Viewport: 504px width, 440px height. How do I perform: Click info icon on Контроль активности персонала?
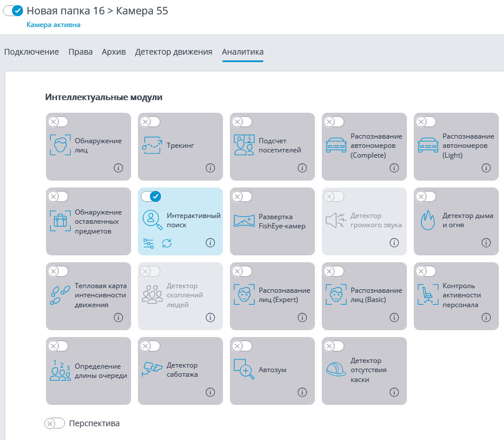click(486, 317)
